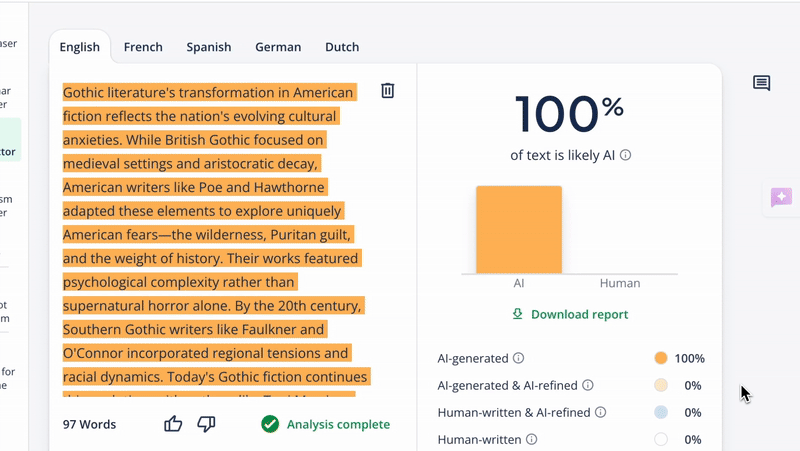Image resolution: width=800 pixels, height=451 pixels.
Task: Click the orange AI-generated color dot
Action: tap(661, 358)
